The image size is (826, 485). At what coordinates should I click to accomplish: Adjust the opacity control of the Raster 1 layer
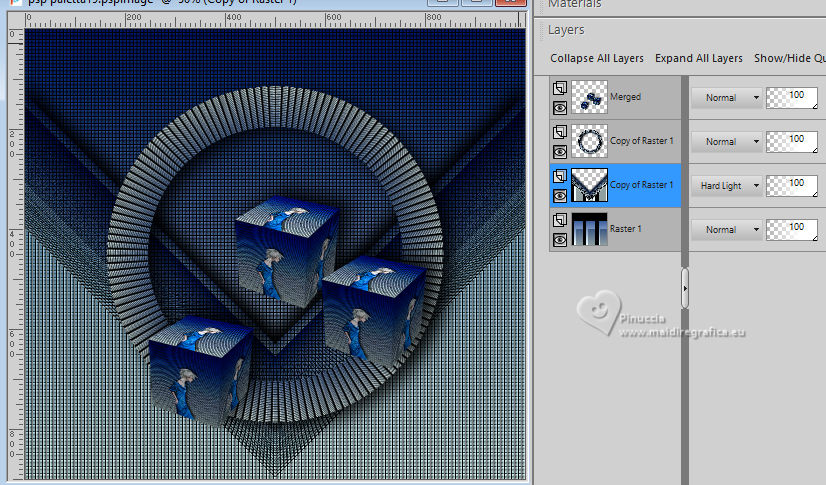pyautogui.click(x=792, y=230)
